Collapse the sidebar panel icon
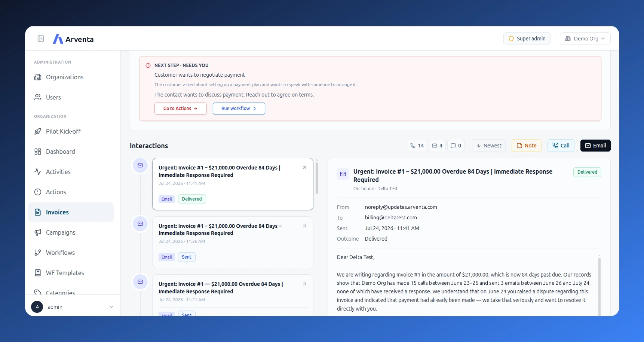Screen dimensions: 644x342 tap(41, 39)
